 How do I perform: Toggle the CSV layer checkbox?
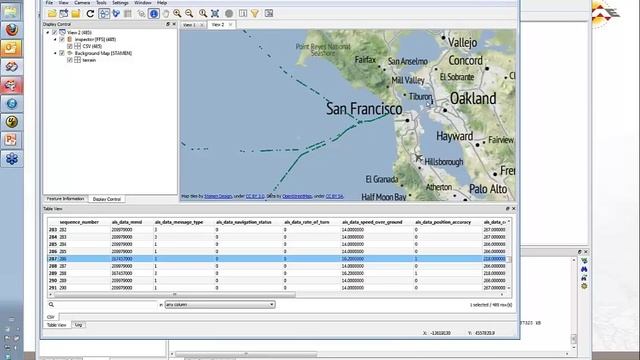click(69, 46)
